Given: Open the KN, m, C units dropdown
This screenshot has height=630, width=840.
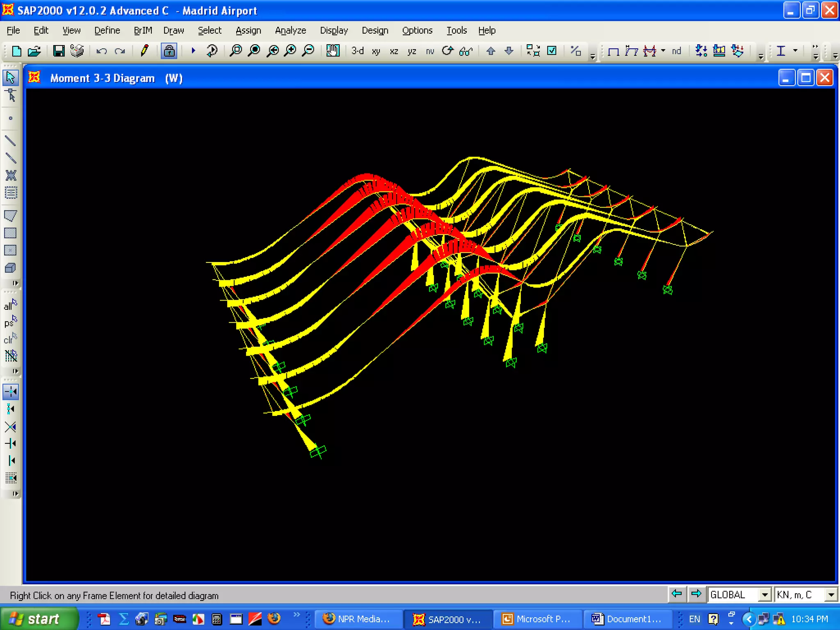Looking at the screenshot, I should (x=831, y=595).
